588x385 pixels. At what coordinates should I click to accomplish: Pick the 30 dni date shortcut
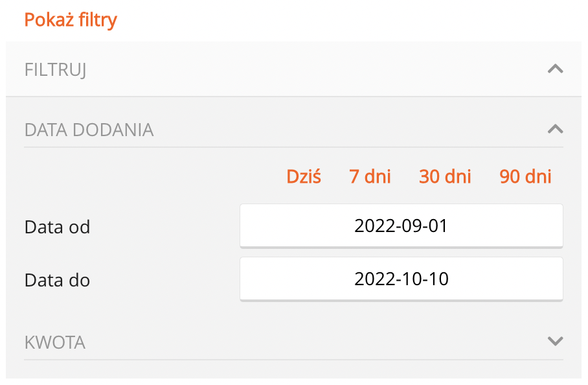[x=445, y=176]
